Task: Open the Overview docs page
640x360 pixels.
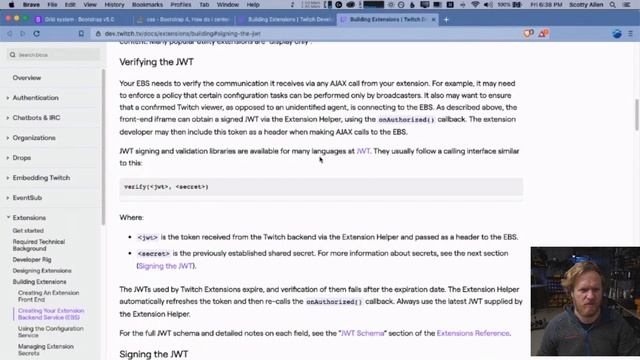Action: tap(27, 78)
